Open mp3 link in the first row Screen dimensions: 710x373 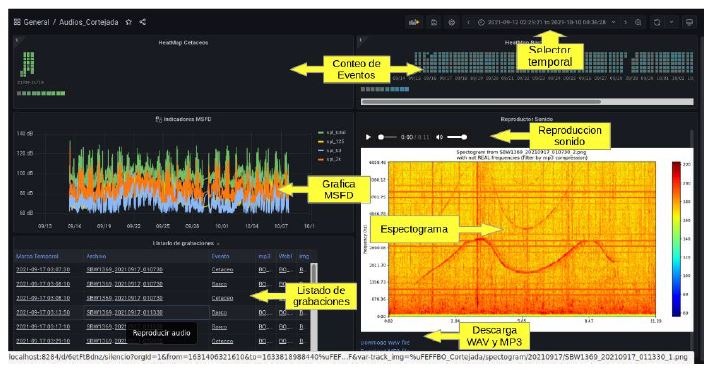(x=264, y=270)
